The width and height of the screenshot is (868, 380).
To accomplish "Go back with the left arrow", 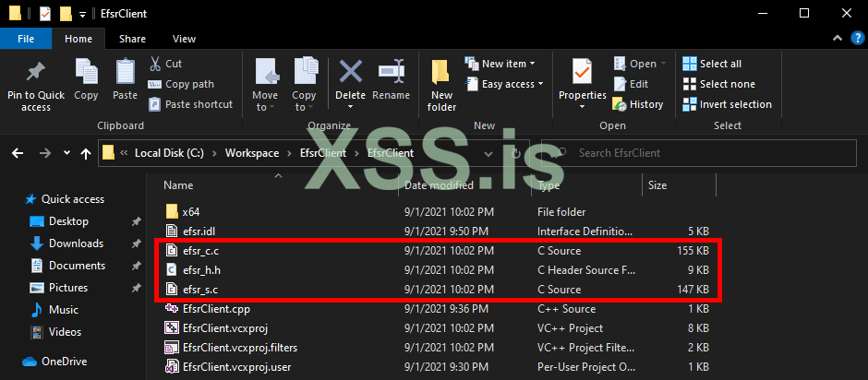I will (18, 153).
